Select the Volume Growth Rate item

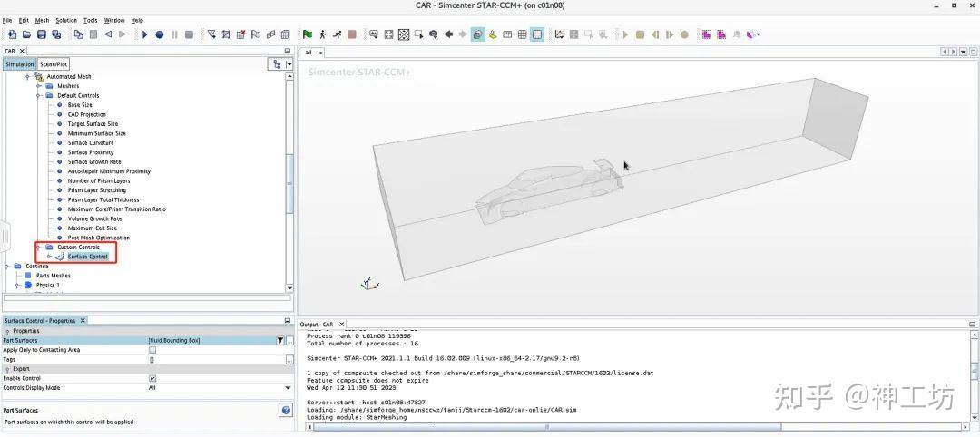pos(94,219)
